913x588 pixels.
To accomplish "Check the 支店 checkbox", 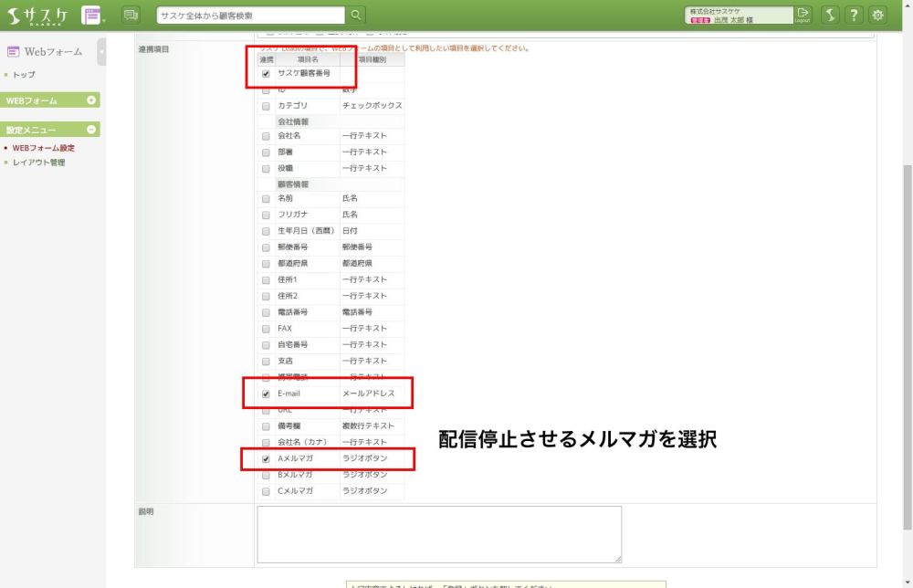I will (266, 362).
